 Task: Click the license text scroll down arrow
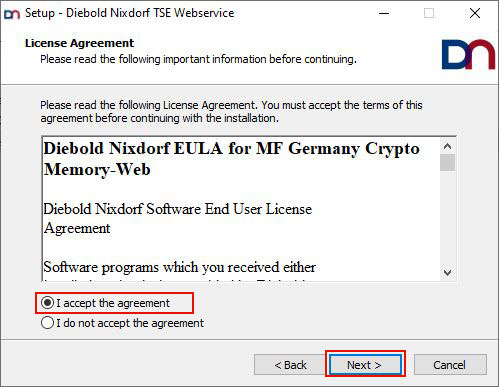click(x=447, y=272)
